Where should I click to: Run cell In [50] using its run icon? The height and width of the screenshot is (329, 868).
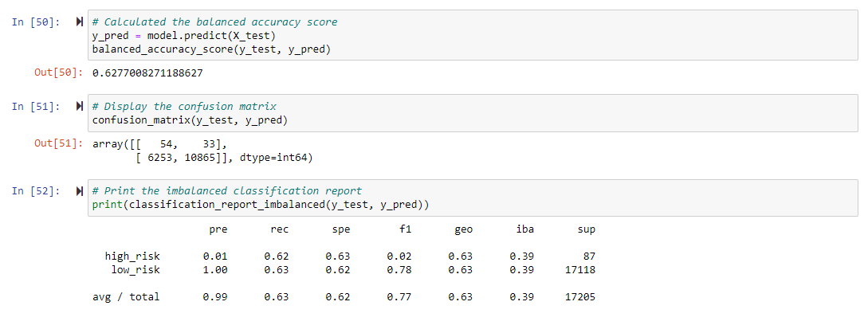(x=79, y=22)
